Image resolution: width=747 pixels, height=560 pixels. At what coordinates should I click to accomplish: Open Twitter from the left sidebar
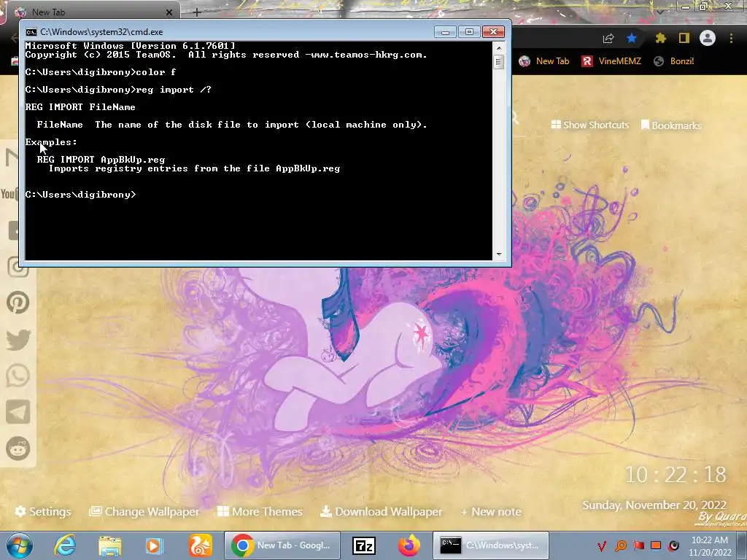click(x=18, y=340)
